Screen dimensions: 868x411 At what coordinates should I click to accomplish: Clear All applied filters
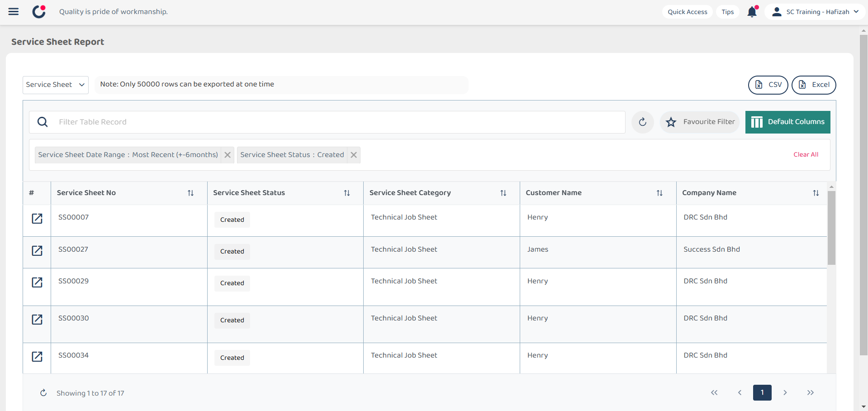coord(806,154)
